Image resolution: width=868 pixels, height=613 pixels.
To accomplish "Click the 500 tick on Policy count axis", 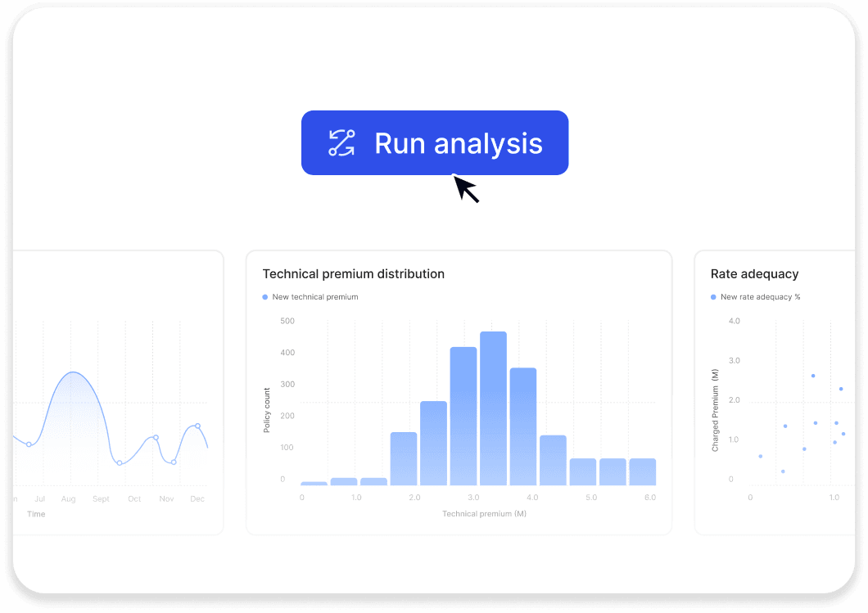I will tap(287, 321).
